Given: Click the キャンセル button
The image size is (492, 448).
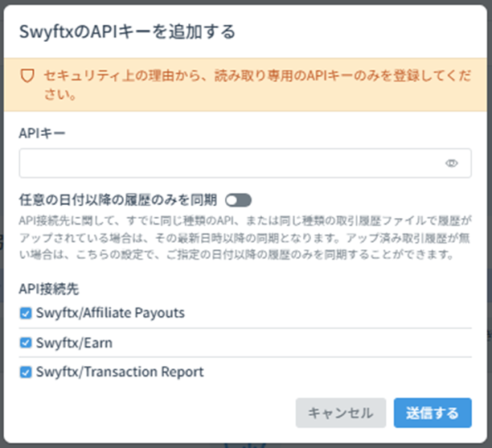Looking at the screenshot, I should coord(341,413).
